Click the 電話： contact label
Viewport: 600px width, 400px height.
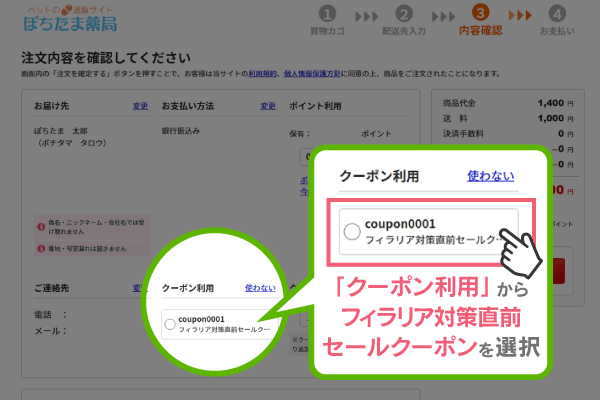pos(51,315)
